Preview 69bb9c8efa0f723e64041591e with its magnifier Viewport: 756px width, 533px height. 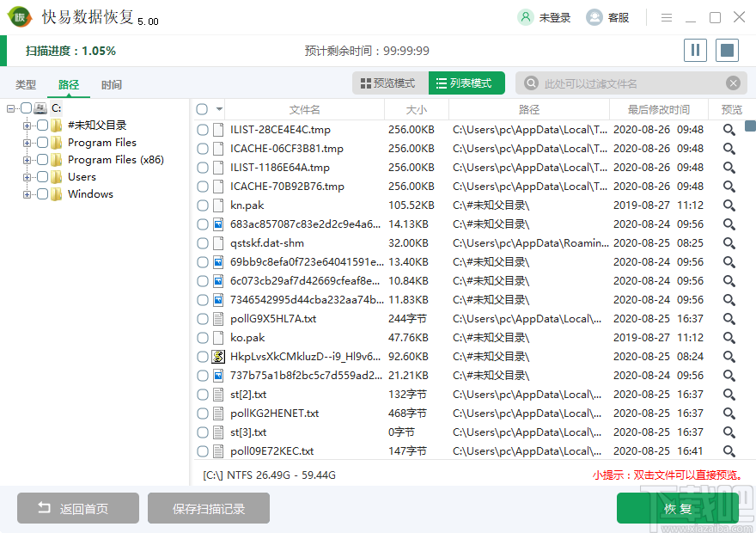pos(729,262)
